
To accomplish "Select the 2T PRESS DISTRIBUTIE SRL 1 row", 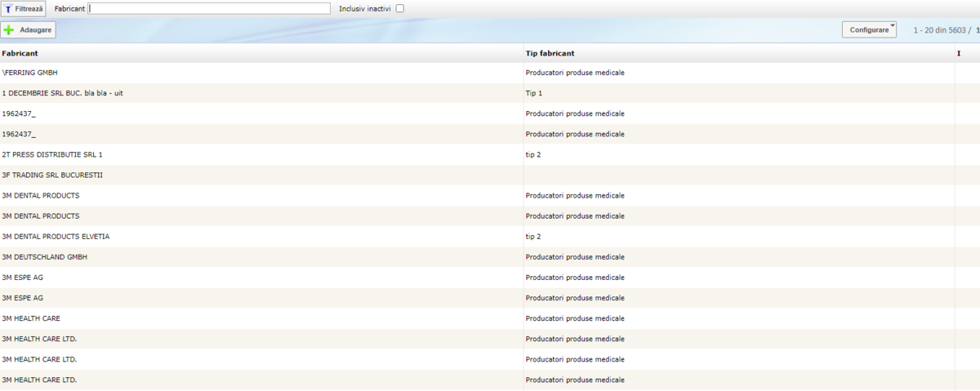I will (52, 154).
